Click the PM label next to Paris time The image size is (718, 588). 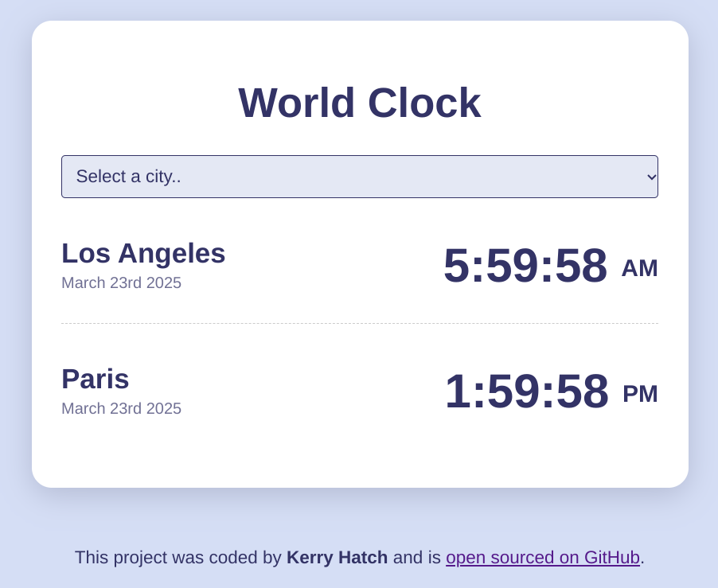point(639,394)
